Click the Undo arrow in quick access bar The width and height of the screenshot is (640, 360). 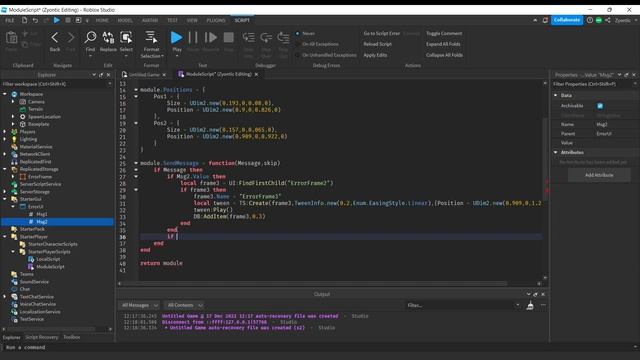click(x=36, y=20)
